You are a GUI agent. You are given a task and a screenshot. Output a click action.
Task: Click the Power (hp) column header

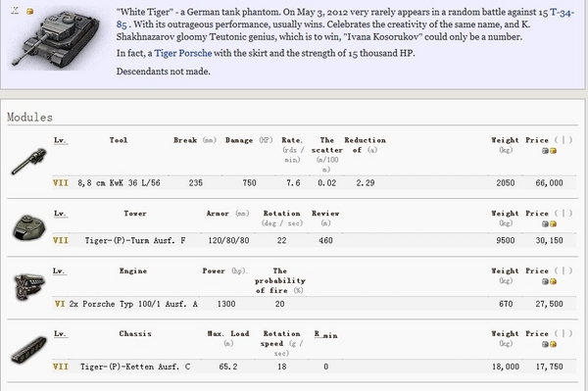coord(225,270)
